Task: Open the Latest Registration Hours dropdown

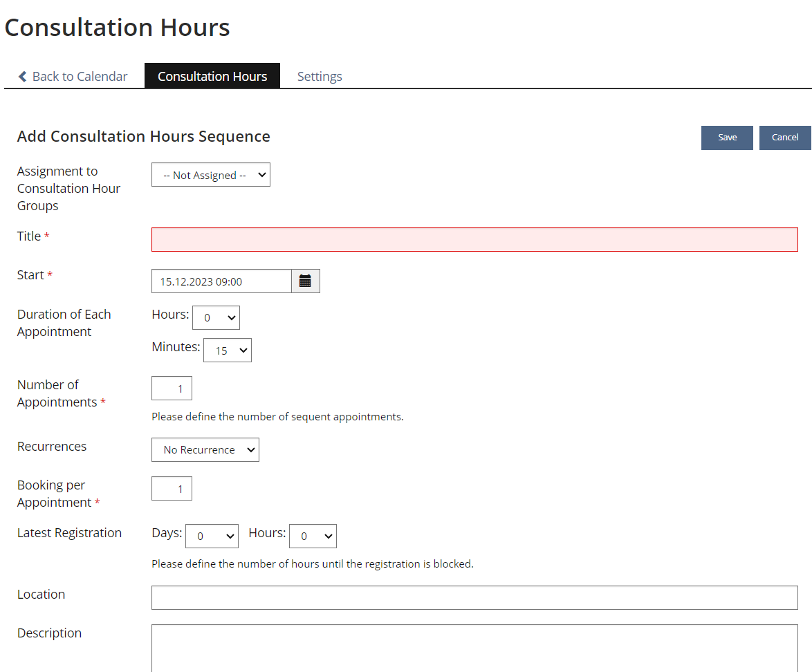Action: (x=313, y=536)
